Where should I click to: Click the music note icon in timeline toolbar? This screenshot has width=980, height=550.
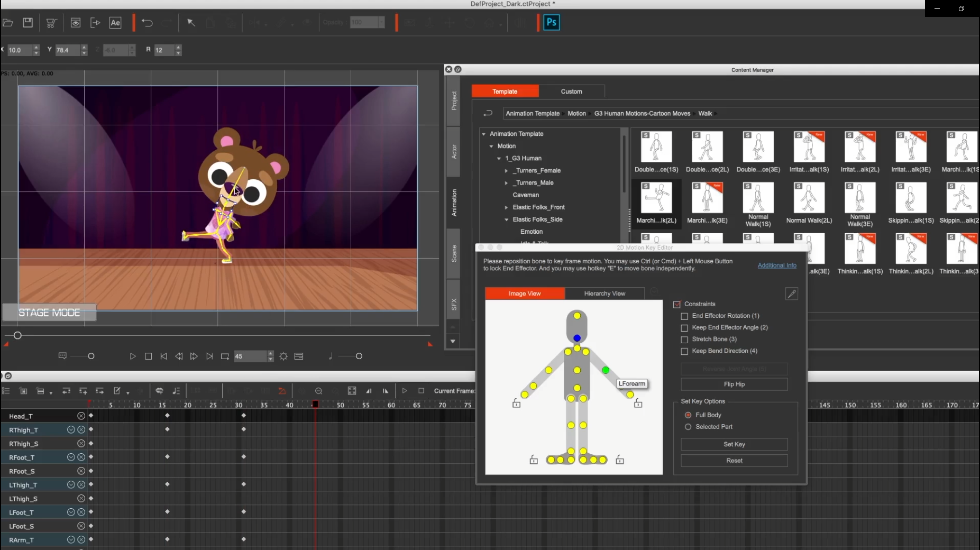[176, 391]
